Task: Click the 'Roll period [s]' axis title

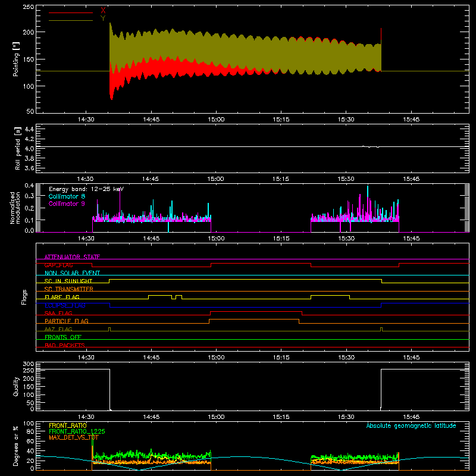Action: pyautogui.click(x=18, y=148)
